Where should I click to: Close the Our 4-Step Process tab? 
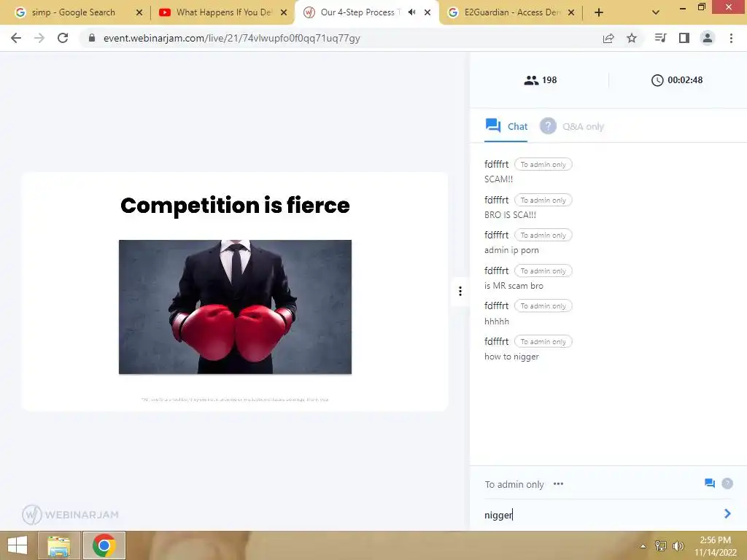tap(427, 13)
